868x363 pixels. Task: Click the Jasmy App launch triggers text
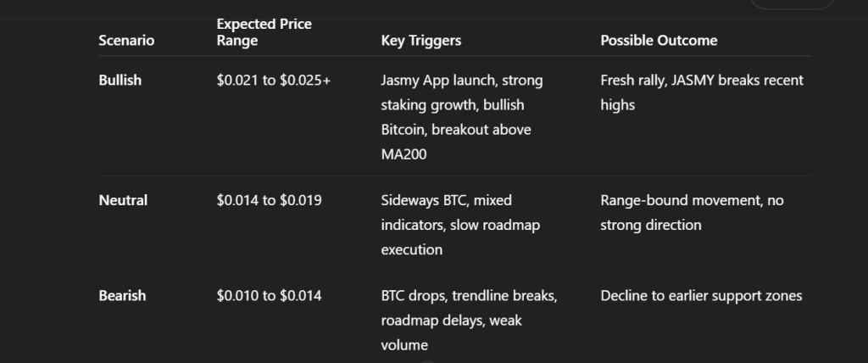[x=462, y=117]
